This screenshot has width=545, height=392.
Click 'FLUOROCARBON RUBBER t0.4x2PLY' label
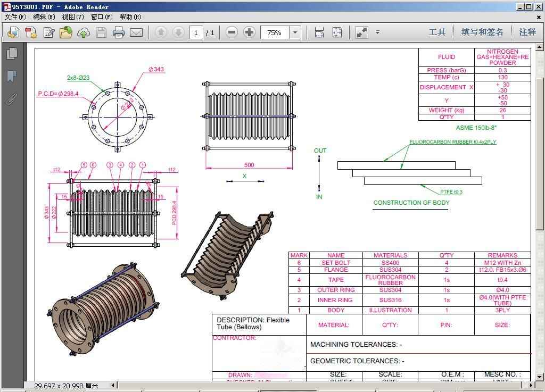(x=452, y=142)
